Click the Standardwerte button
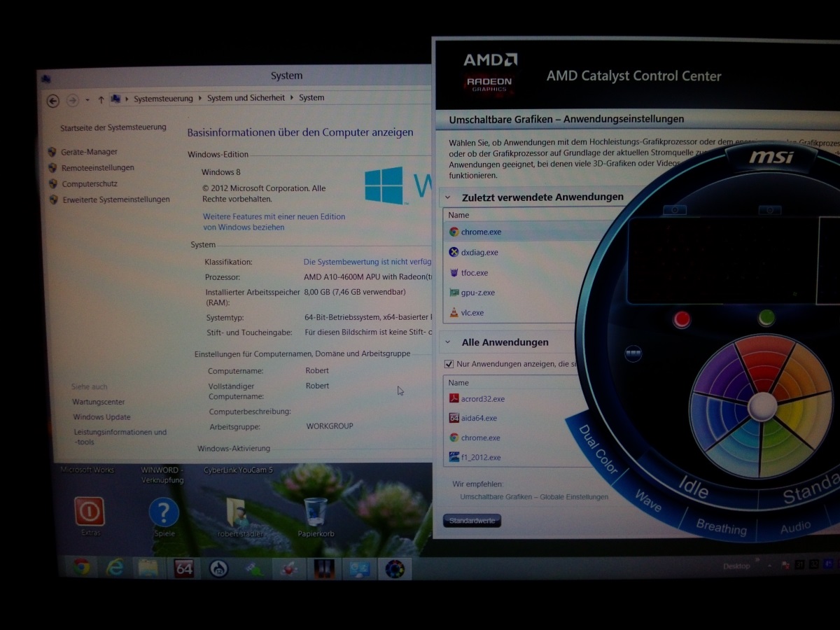This screenshot has height=630, width=840. [x=472, y=521]
